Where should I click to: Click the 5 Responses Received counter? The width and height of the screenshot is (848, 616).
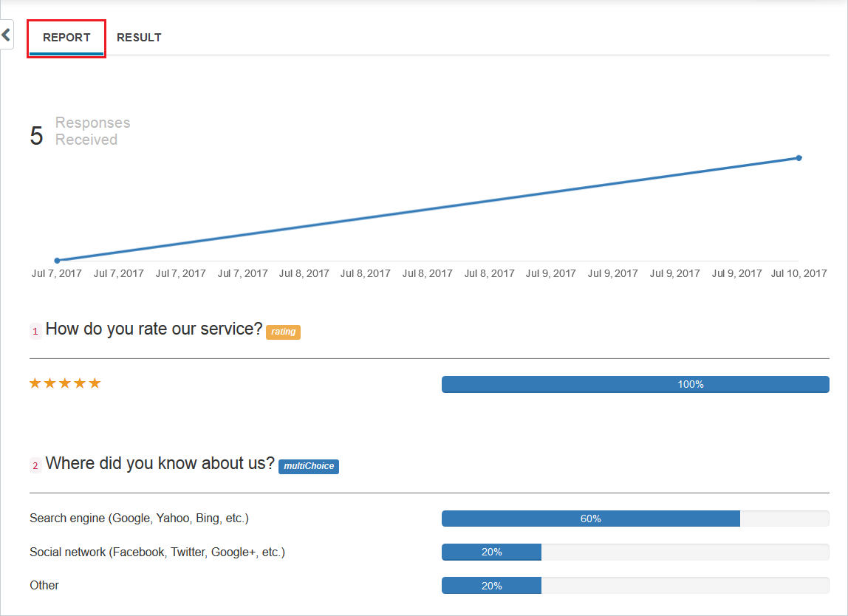coord(80,133)
